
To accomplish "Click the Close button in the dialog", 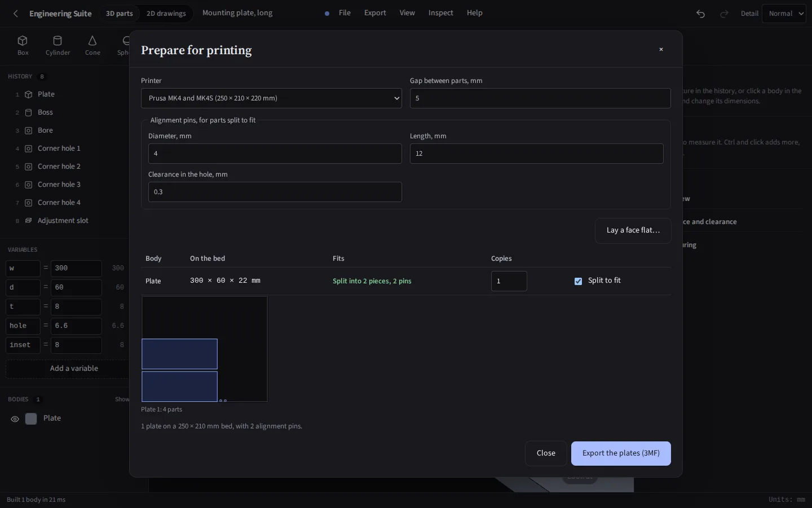I will [x=546, y=453].
